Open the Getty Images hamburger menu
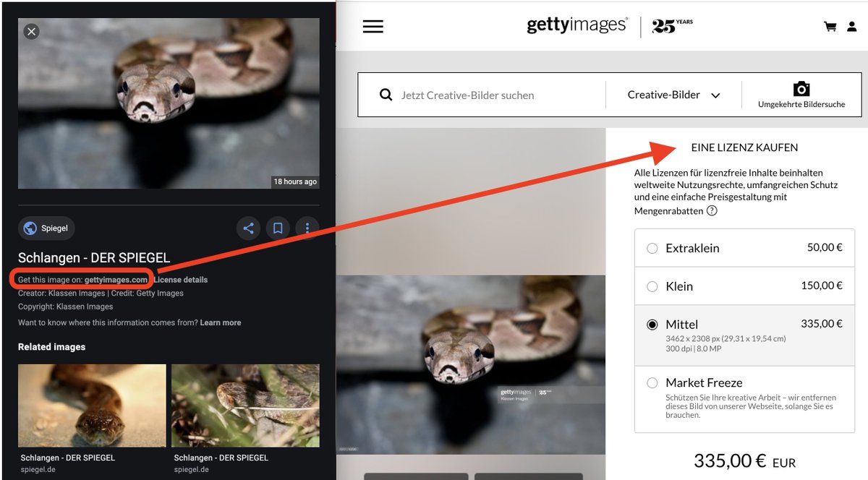Screen dimensions: 868x480 click(x=373, y=27)
